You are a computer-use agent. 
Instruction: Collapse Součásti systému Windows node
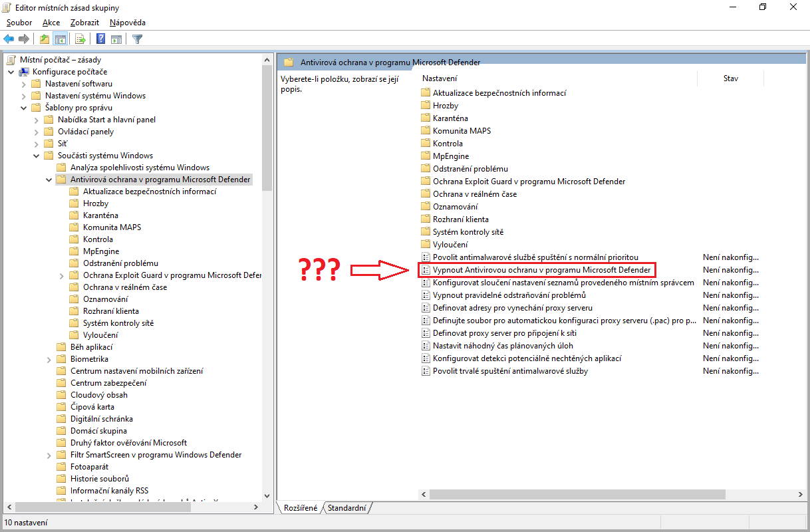pos(37,155)
